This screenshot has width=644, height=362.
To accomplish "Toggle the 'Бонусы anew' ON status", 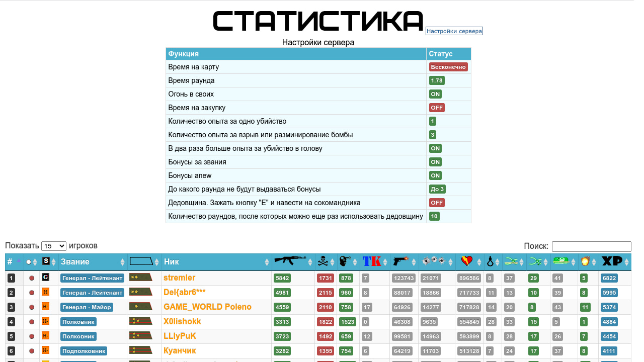I will (435, 175).
